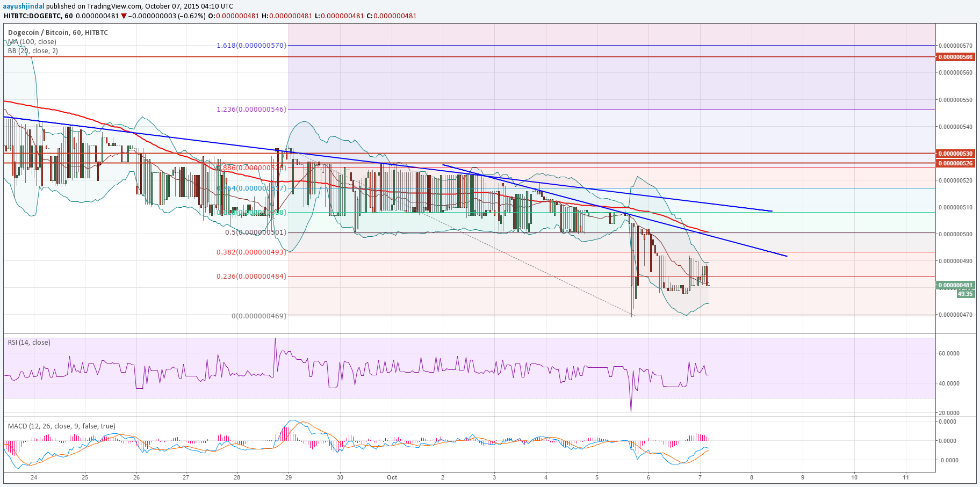Click the 1.236 Fibonacci level label
Screen dimensions: 980x487
(251, 109)
